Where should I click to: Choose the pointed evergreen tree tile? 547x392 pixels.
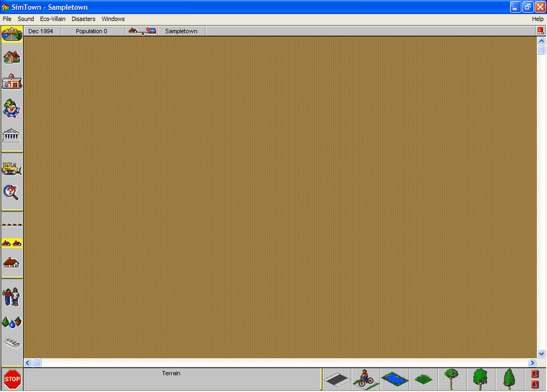click(x=509, y=379)
